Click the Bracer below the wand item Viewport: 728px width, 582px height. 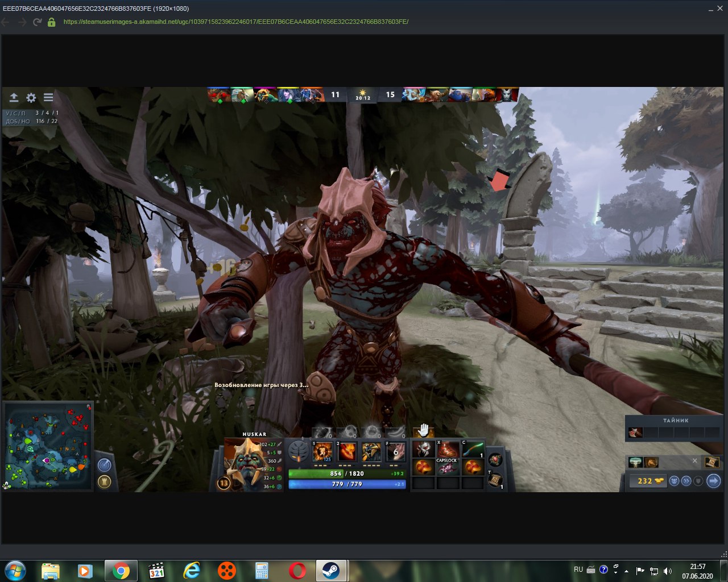point(472,467)
